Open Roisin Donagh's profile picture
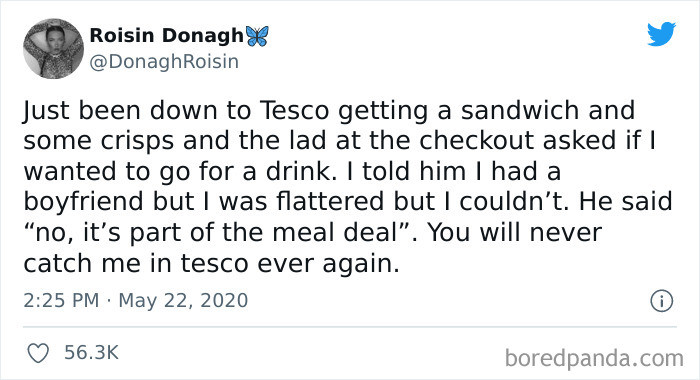 tap(53, 49)
